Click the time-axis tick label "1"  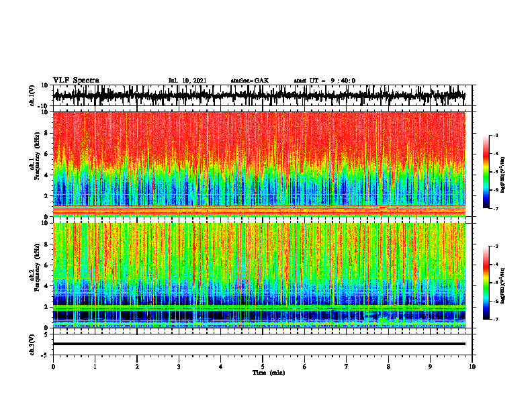[95, 367]
